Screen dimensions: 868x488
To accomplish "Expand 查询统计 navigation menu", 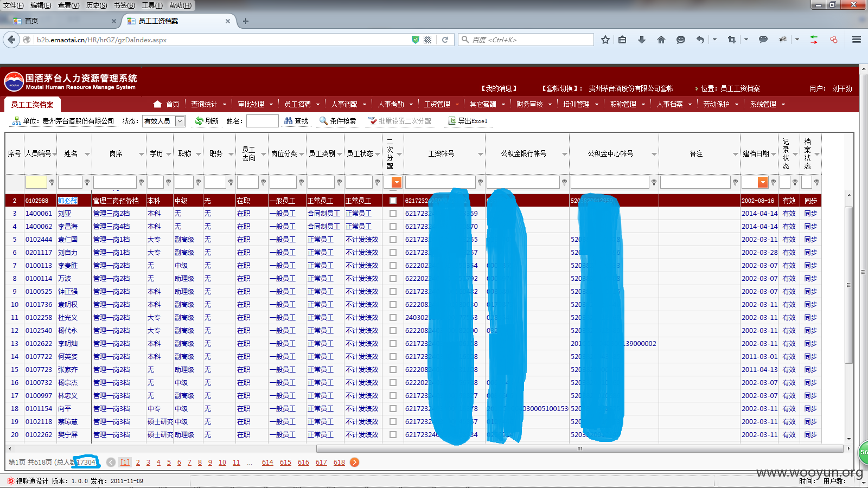I will [208, 104].
